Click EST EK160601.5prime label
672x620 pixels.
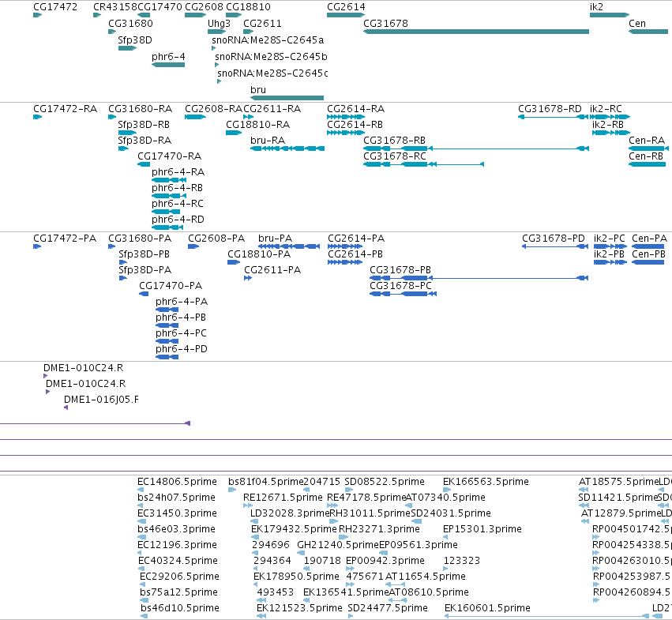pos(487,608)
